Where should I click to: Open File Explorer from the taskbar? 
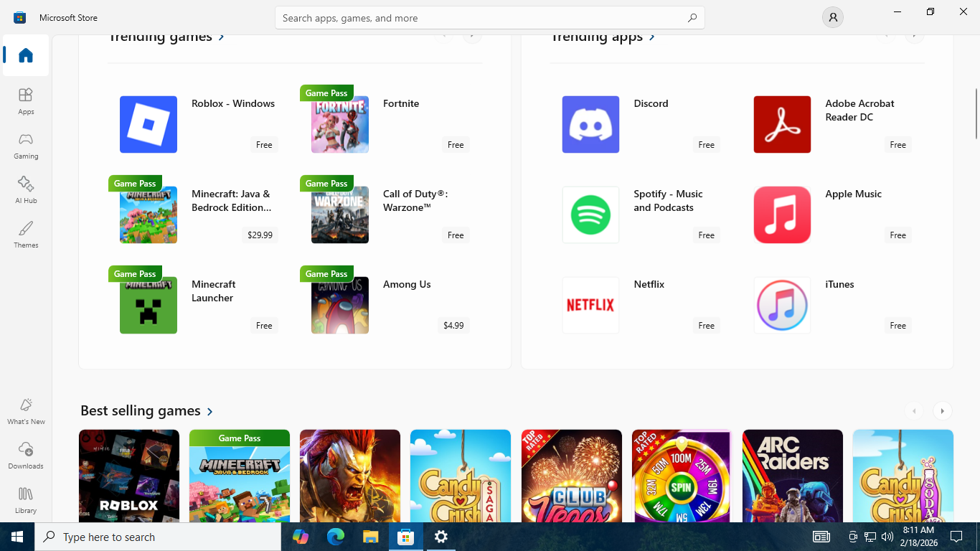click(370, 537)
